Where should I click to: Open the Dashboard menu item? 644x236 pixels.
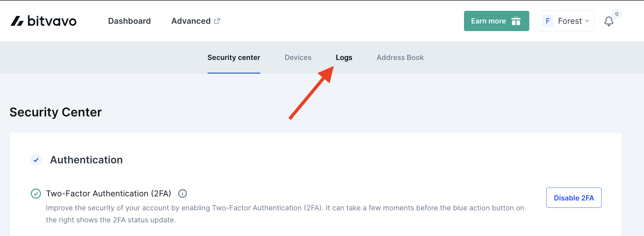click(x=129, y=21)
